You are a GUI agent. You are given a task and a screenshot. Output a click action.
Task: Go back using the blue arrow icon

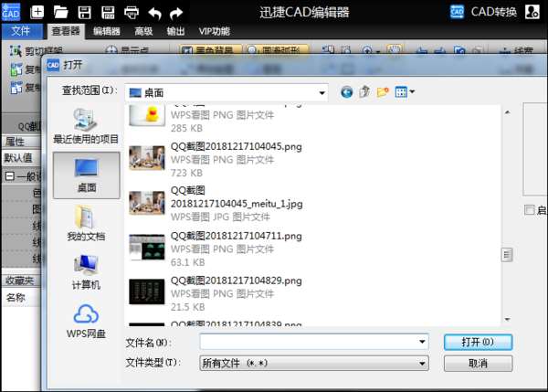[x=346, y=92]
